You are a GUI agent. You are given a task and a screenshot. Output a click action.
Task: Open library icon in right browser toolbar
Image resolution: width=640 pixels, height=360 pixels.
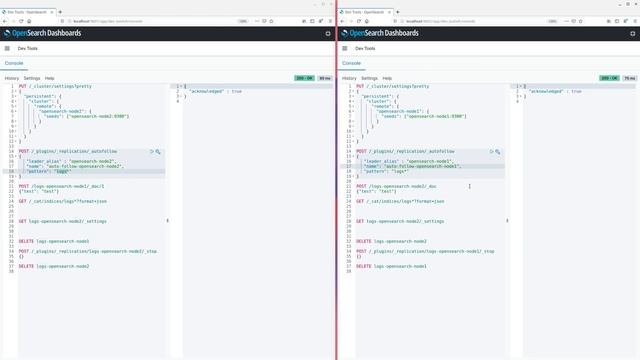pos(609,21)
